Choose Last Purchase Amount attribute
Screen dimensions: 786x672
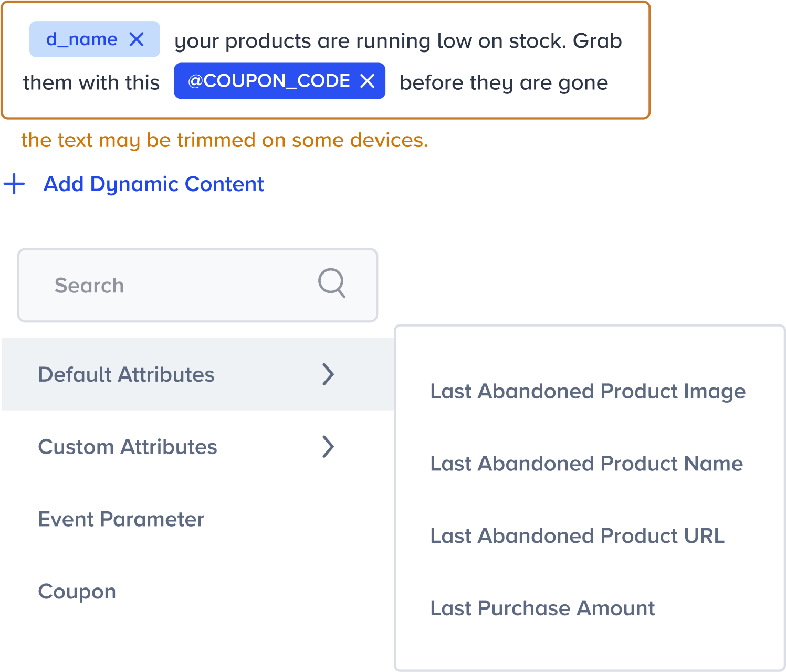[542, 608]
